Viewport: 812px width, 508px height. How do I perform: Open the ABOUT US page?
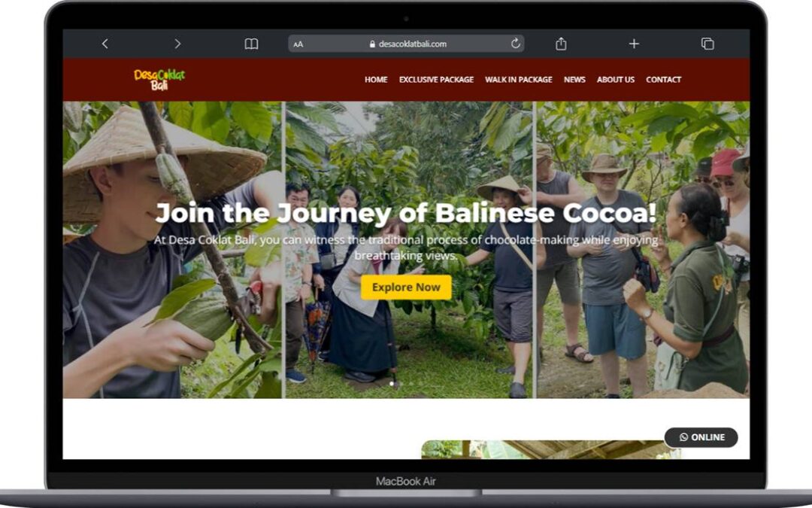[616, 80]
